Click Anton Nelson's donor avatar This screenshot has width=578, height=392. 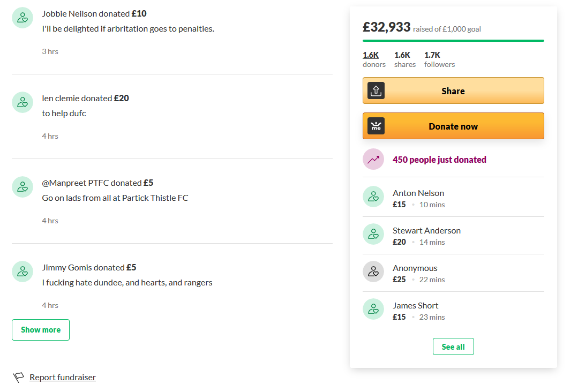click(373, 197)
